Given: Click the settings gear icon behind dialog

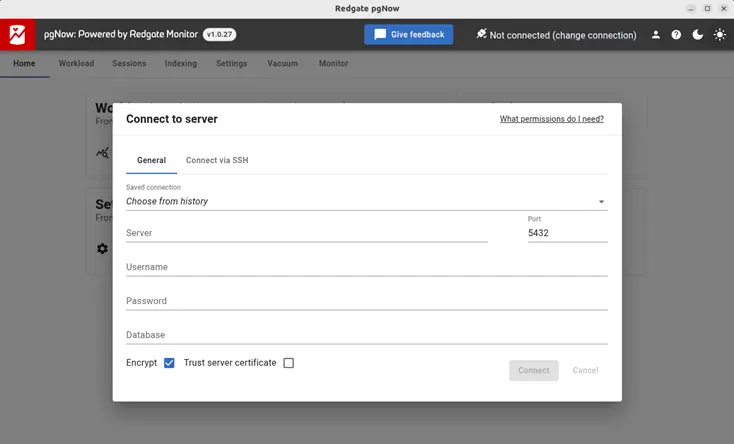Looking at the screenshot, I should 102,248.
